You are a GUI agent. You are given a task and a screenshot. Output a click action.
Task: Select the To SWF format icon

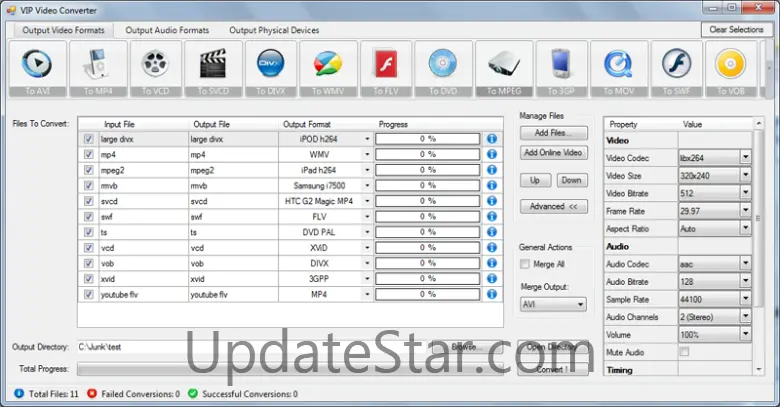click(x=676, y=69)
